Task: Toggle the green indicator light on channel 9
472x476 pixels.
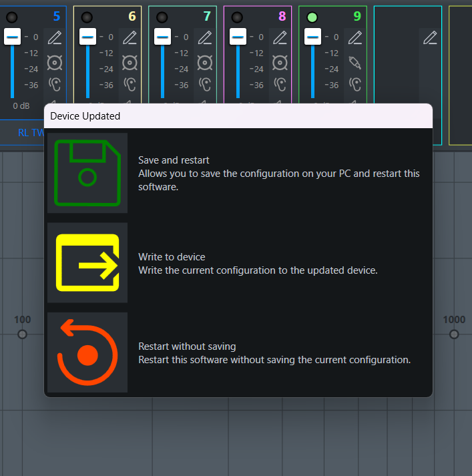Action: tap(312, 17)
